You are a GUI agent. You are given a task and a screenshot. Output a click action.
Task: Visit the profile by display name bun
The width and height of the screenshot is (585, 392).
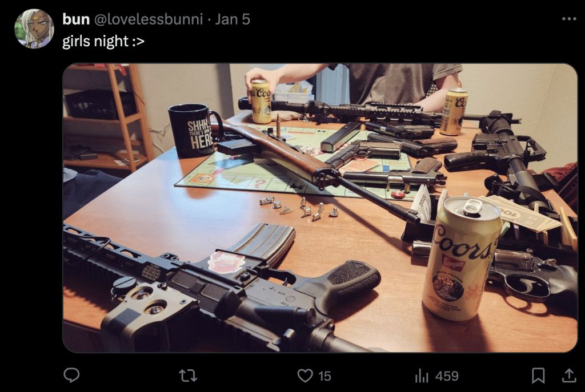[76, 19]
